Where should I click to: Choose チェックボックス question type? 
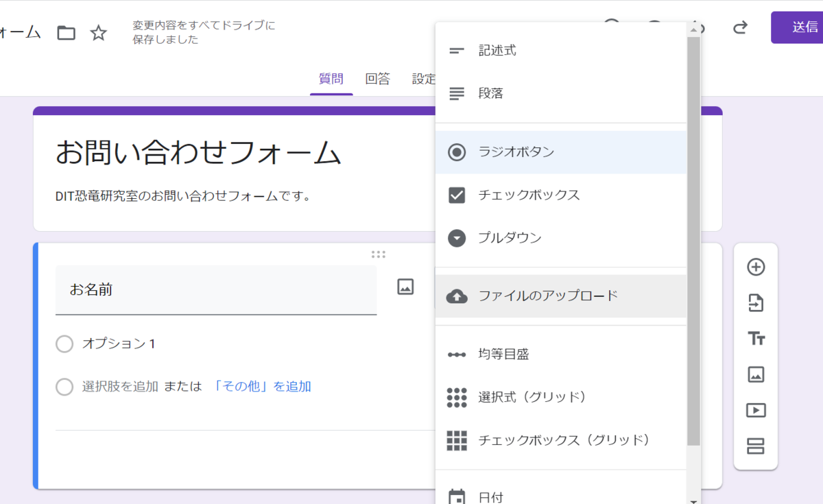[561, 195]
